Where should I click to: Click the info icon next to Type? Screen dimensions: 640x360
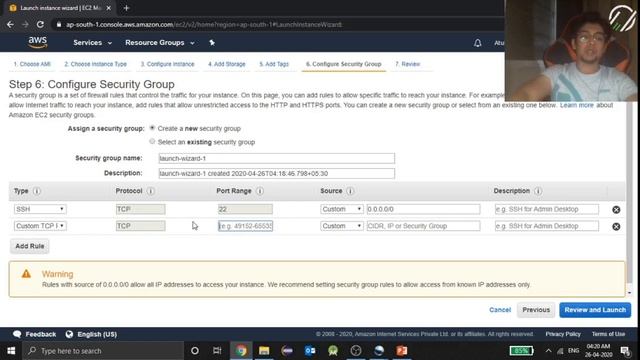coord(37,191)
